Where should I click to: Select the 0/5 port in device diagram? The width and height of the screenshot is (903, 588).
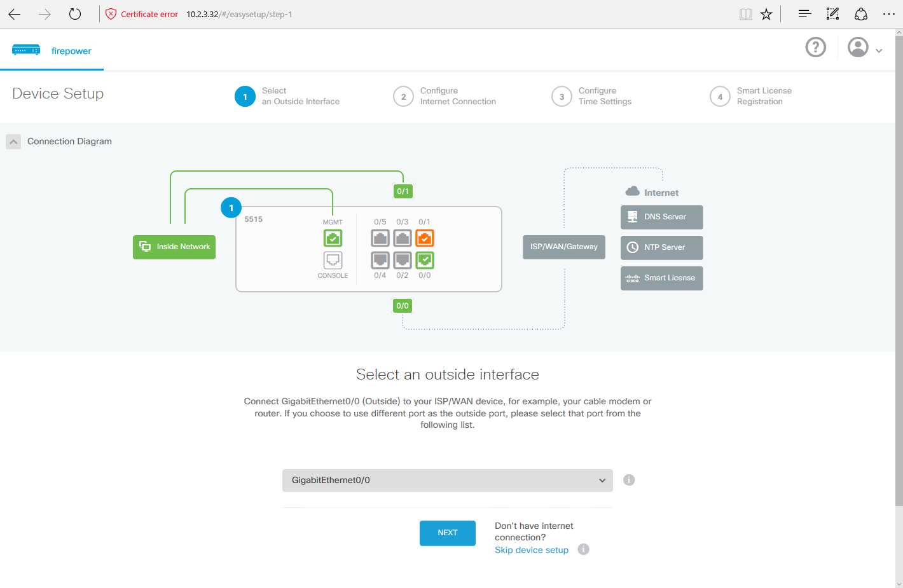(x=380, y=238)
